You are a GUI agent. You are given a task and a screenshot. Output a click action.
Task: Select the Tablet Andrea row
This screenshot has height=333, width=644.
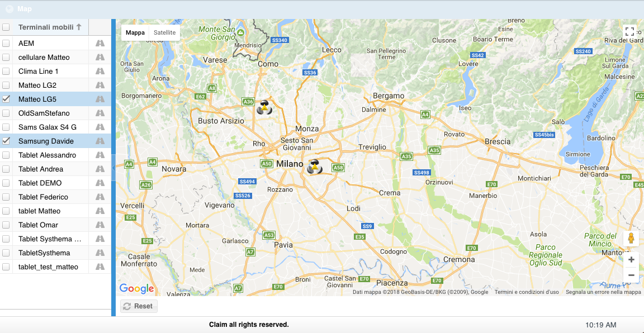coord(55,169)
